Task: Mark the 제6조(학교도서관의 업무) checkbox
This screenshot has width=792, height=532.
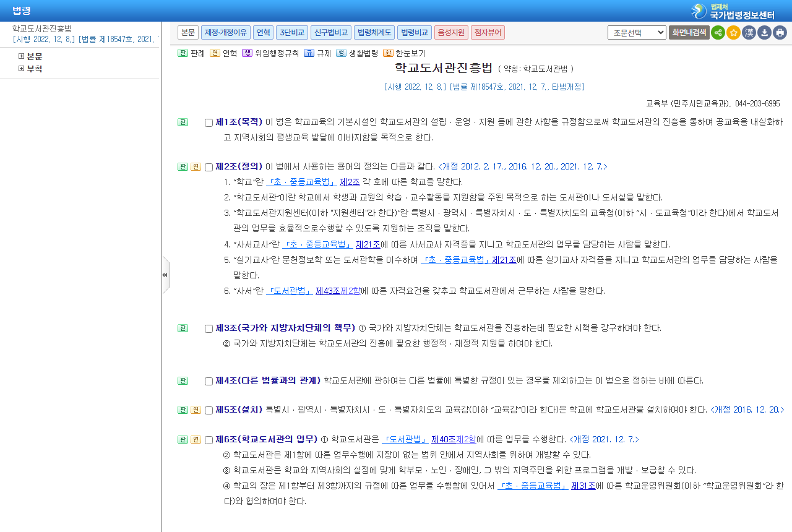Action: (x=209, y=440)
